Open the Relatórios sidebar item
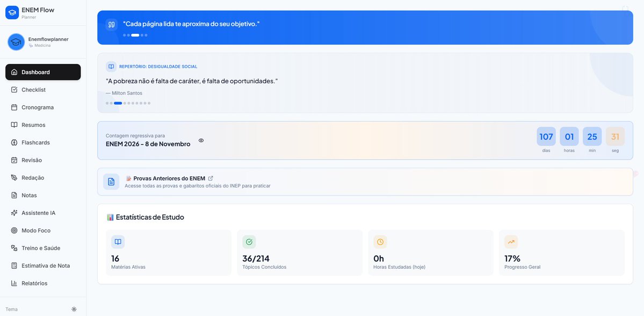Viewport: 644px width, 316px height. click(x=43, y=283)
